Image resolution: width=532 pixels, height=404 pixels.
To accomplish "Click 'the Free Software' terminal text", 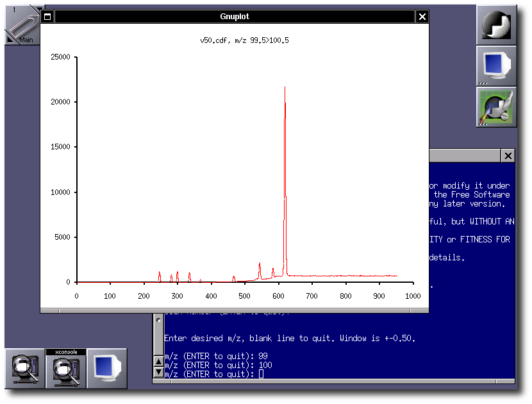I will [472, 194].
